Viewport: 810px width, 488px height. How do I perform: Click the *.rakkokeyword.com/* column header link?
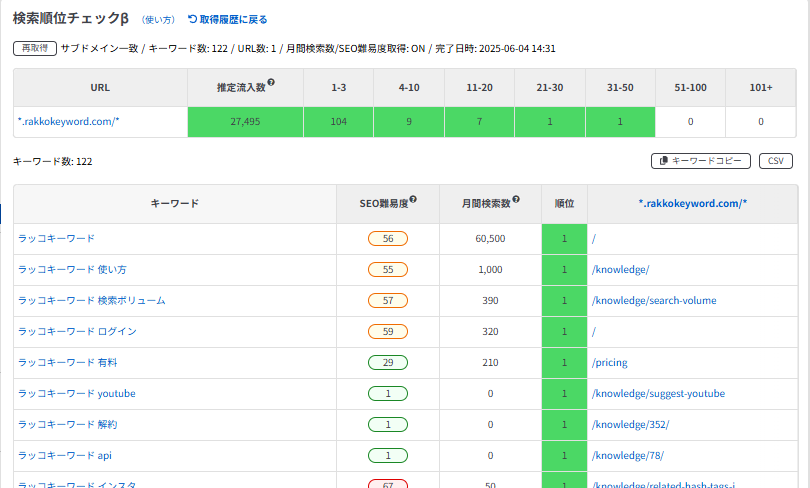693,203
